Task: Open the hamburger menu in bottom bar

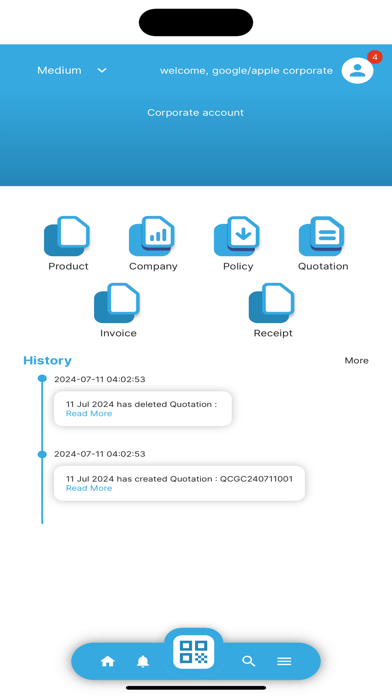Action: 284,661
